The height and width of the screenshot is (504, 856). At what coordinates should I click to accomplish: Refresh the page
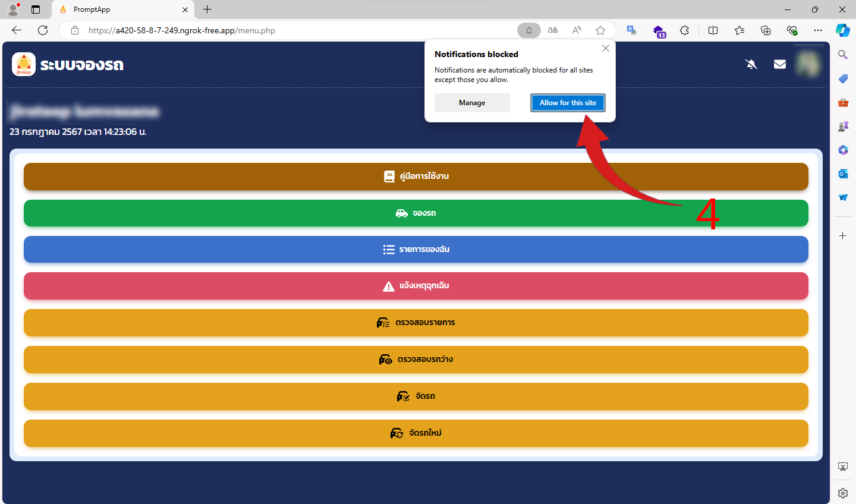(43, 30)
